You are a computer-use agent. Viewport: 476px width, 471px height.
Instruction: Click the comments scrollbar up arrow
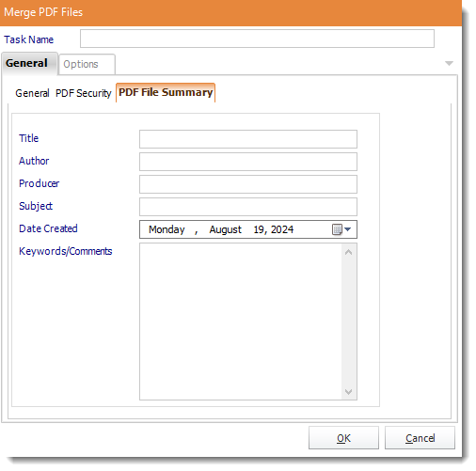(348, 252)
